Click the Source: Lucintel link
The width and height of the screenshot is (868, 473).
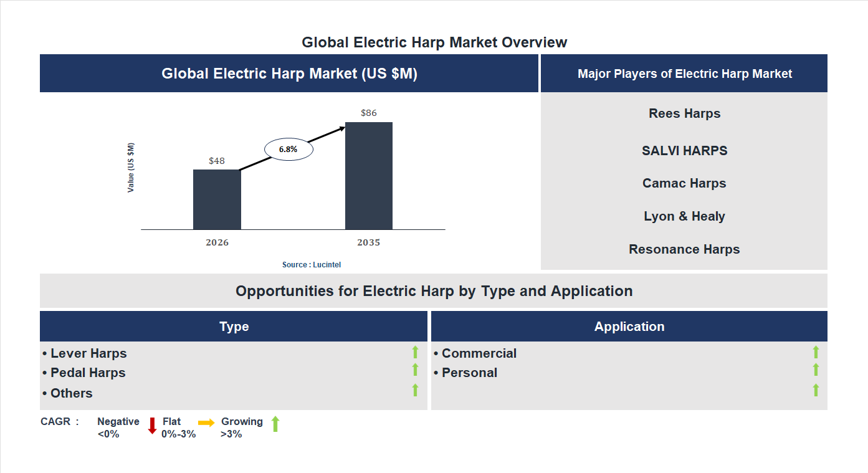(310, 264)
